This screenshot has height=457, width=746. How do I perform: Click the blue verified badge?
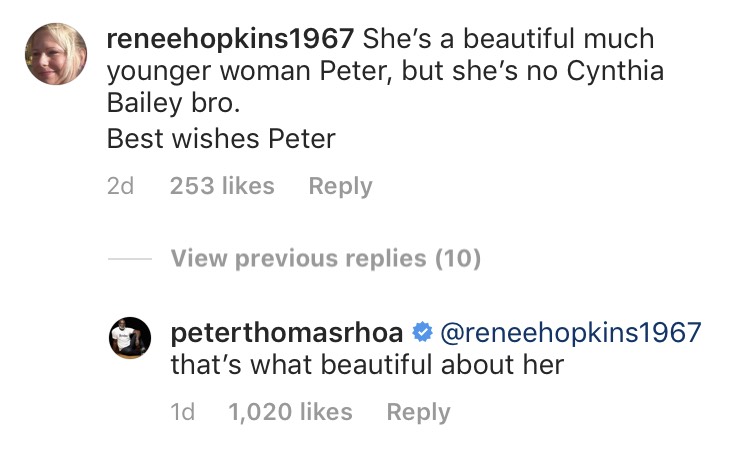pos(422,332)
